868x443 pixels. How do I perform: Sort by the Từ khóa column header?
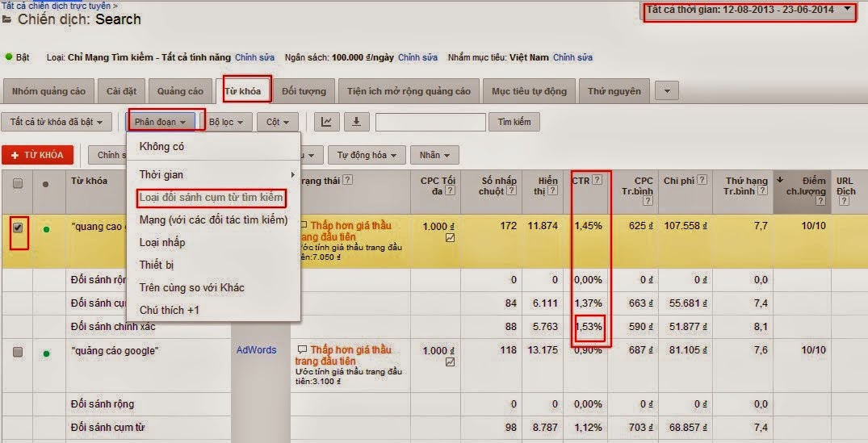pyautogui.click(x=89, y=181)
